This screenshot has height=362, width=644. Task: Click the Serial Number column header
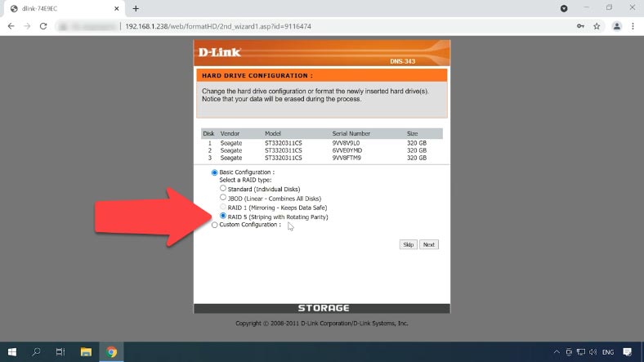(351, 133)
